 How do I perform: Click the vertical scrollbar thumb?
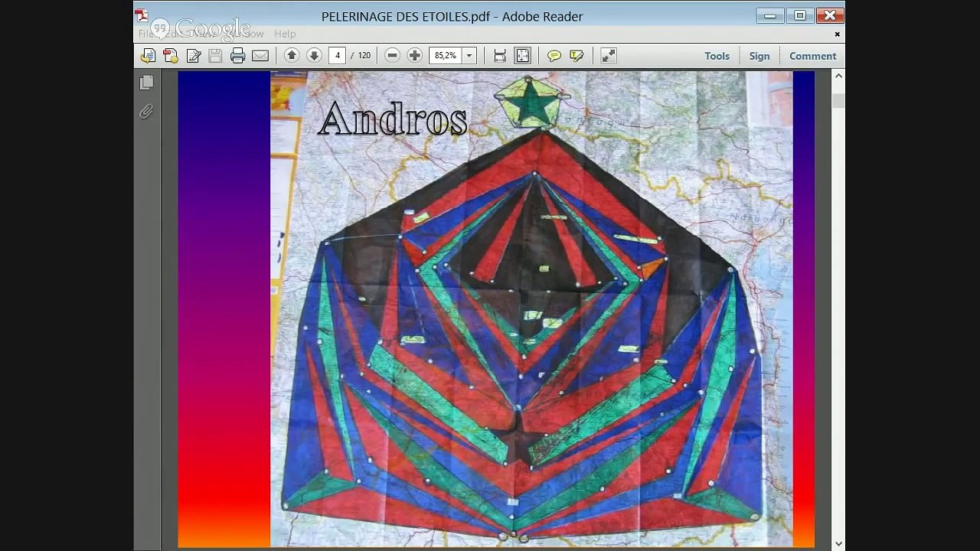pyautogui.click(x=838, y=100)
